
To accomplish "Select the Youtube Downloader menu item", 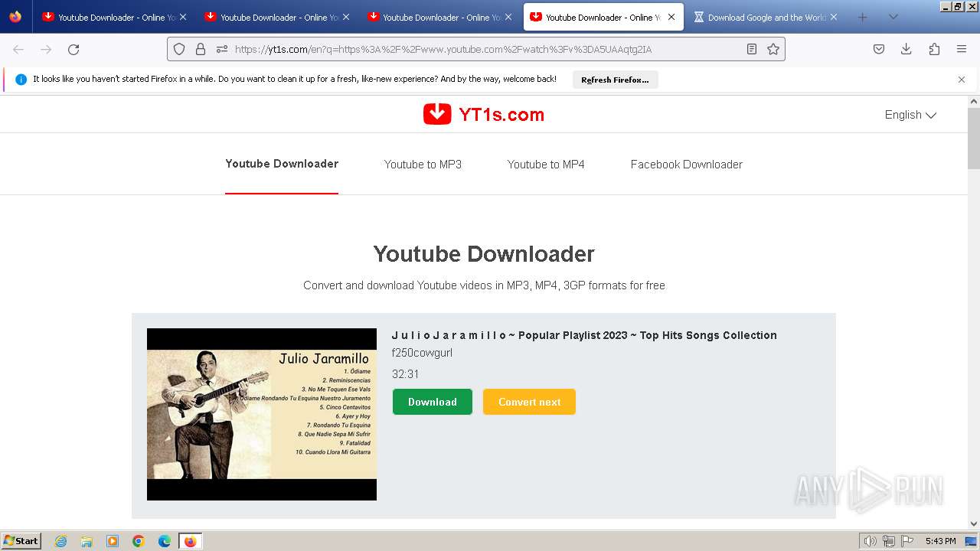I will pos(282,164).
